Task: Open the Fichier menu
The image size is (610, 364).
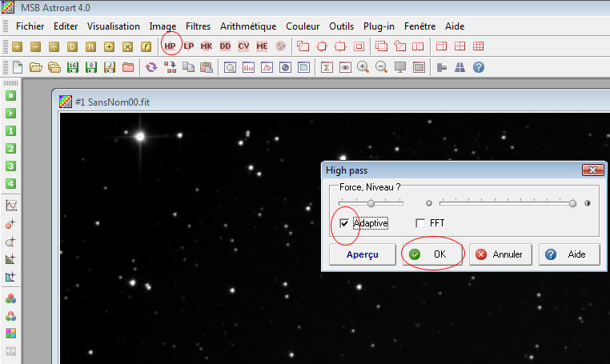Action: point(30,26)
